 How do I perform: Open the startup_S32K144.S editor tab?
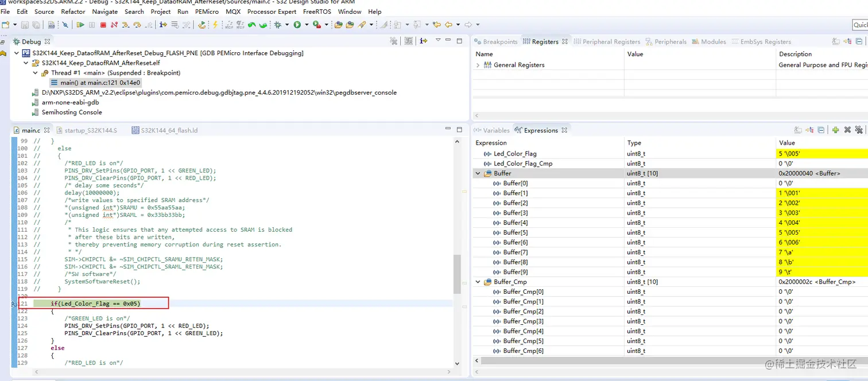pos(87,130)
